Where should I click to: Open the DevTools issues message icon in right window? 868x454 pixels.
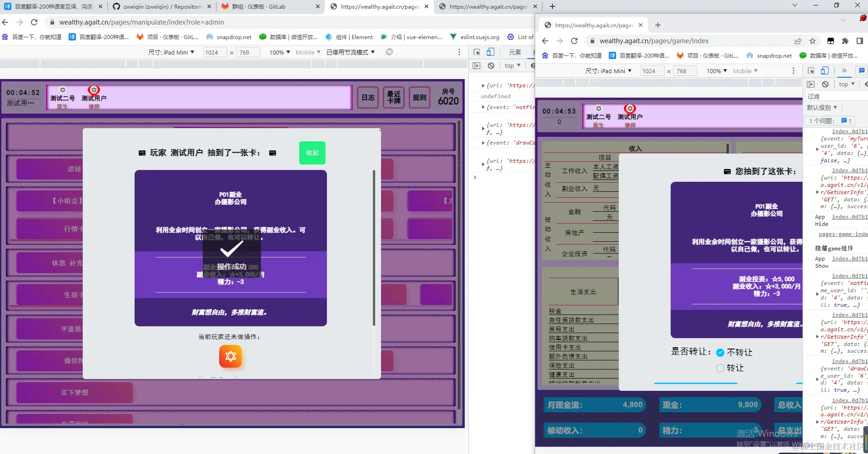(862, 71)
